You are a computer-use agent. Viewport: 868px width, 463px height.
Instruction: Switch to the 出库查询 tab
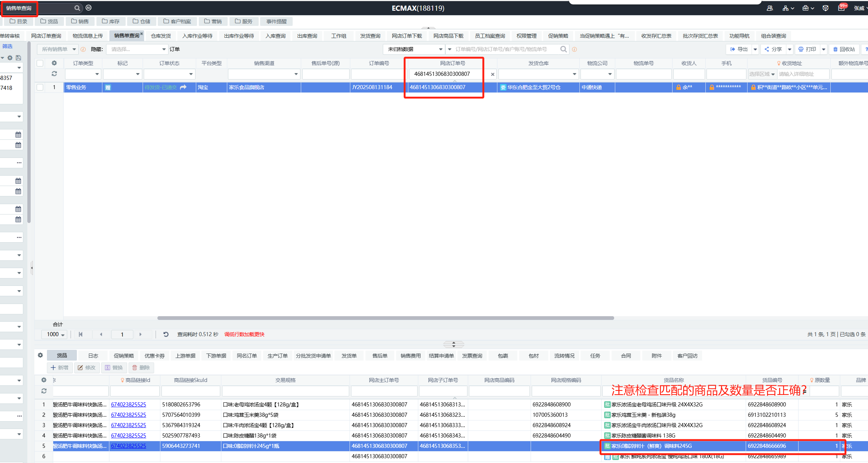click(307, 36)
